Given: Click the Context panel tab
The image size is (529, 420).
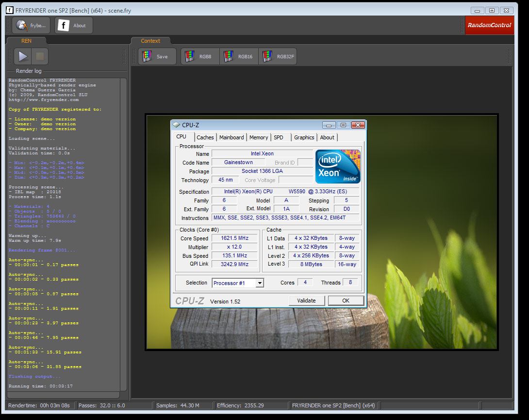Looking at the screenshot, I should point(150,41).
